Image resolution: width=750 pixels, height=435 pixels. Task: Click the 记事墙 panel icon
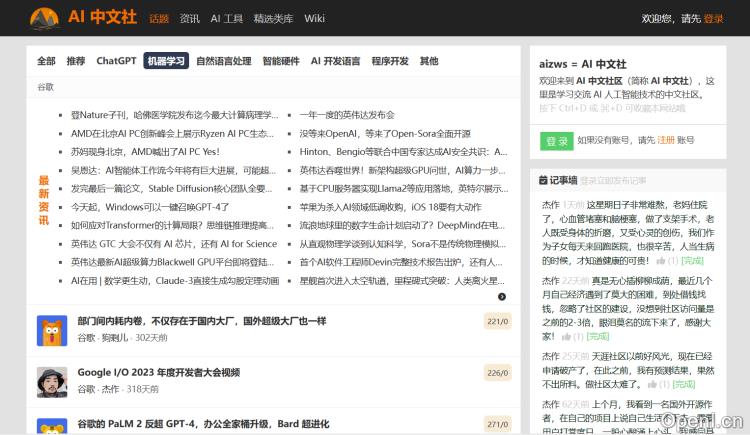[543, 181]
